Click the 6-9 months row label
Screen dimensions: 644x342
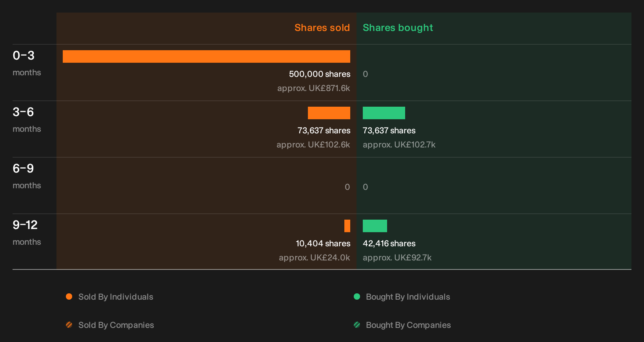pos(27,176)
